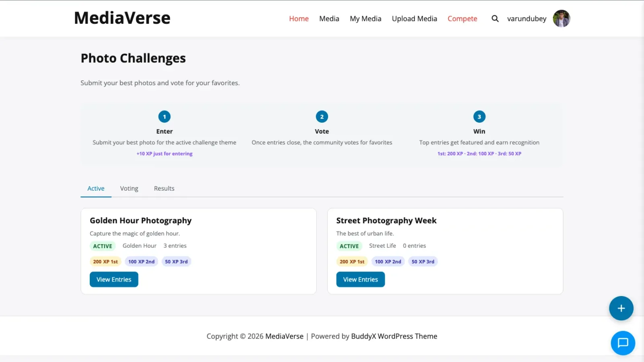Viewport: 644px width, 362px height.
Task: Click the '0 entries' count
Action: pos(415,246)
